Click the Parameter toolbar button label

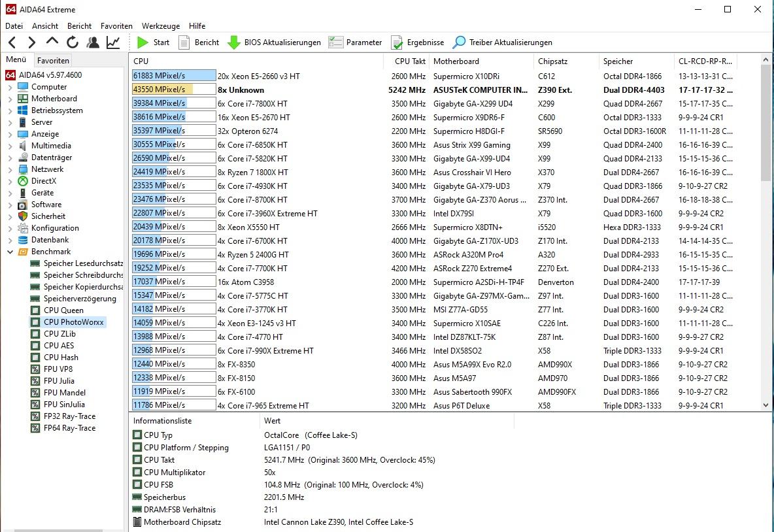[364, 42]
